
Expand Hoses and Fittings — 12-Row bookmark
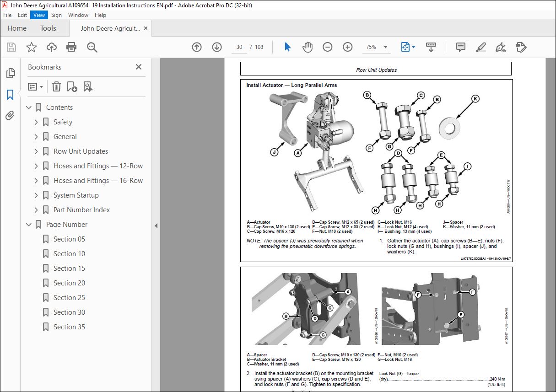37,166
